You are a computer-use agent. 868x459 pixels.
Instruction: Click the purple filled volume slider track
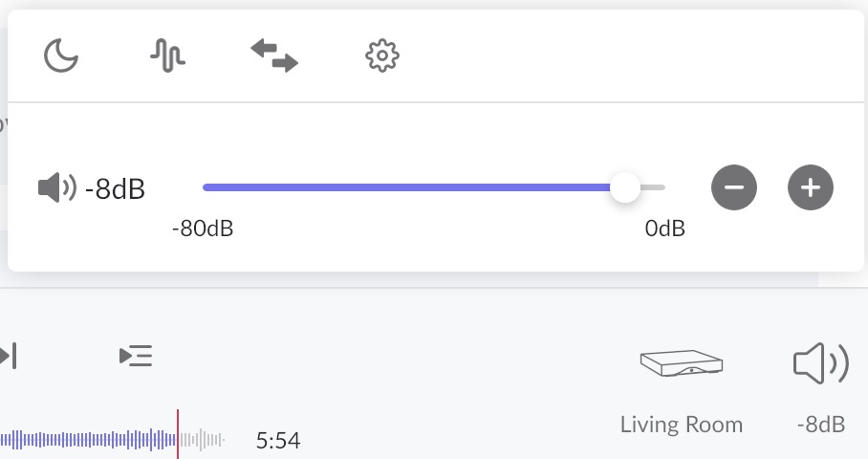click(x=411, y=187)
